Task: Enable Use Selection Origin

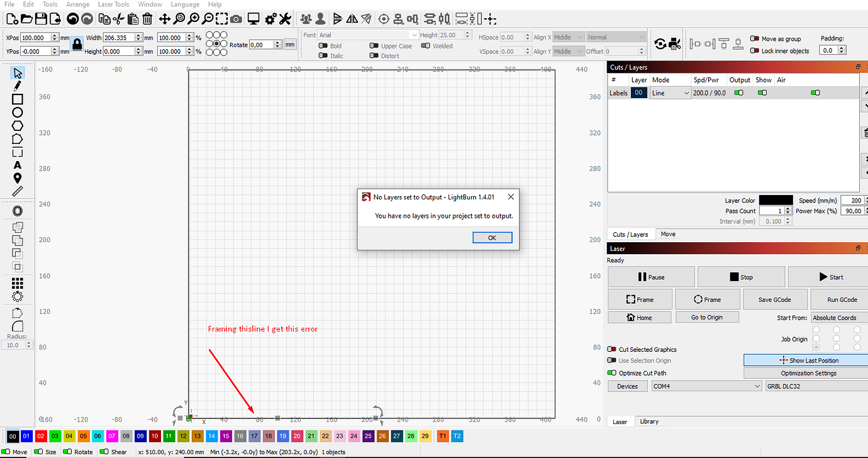Action: tap(610, 360)
